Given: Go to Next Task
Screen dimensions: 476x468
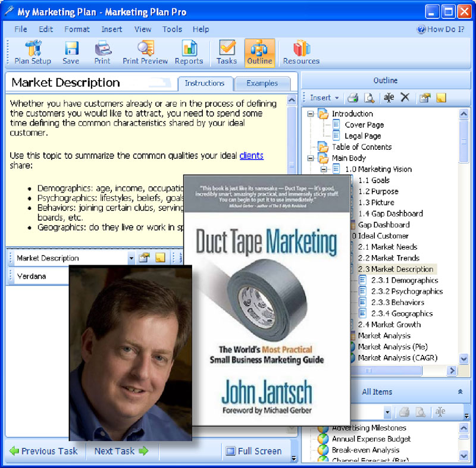Looking at the screenshot, I should [x=121, y=451].
